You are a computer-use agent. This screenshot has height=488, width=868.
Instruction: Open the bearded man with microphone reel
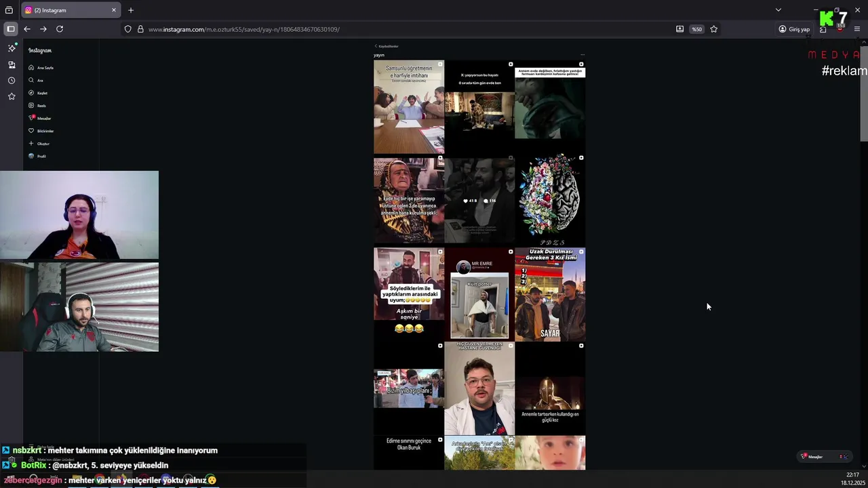coord(479,201)
